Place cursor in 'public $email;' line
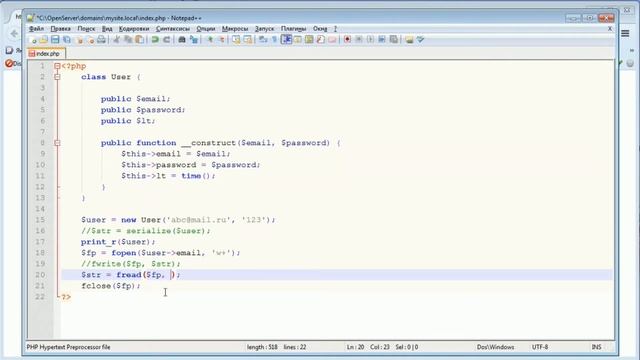640x360 pixels. pos(136,99)
